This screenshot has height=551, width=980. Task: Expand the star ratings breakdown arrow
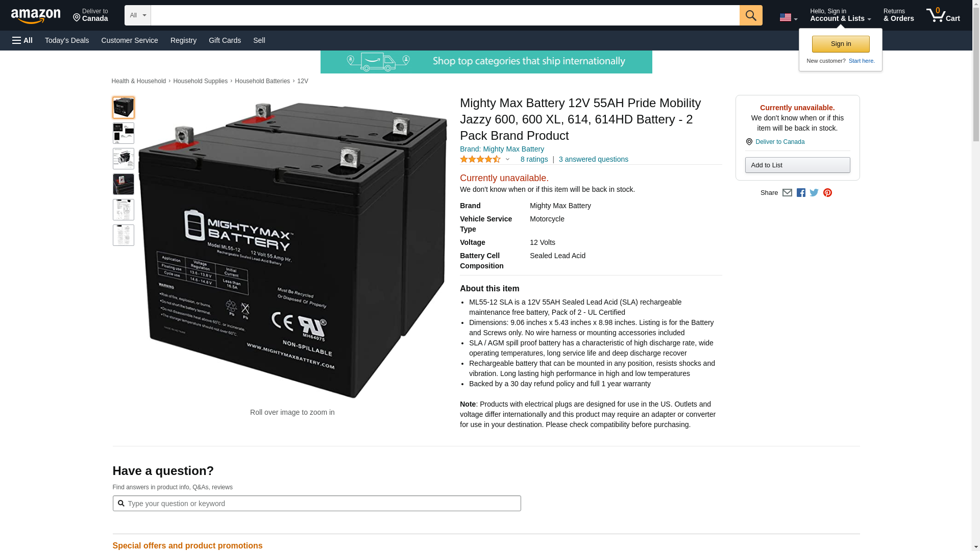point(507,159)
